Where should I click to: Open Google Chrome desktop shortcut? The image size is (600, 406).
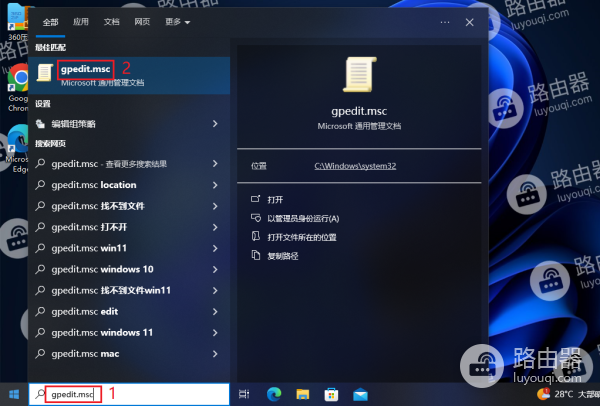coord(18,87)
